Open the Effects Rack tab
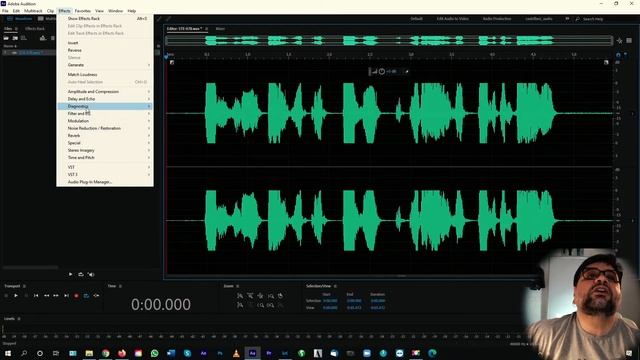640x360 pixels. [35, 29]
